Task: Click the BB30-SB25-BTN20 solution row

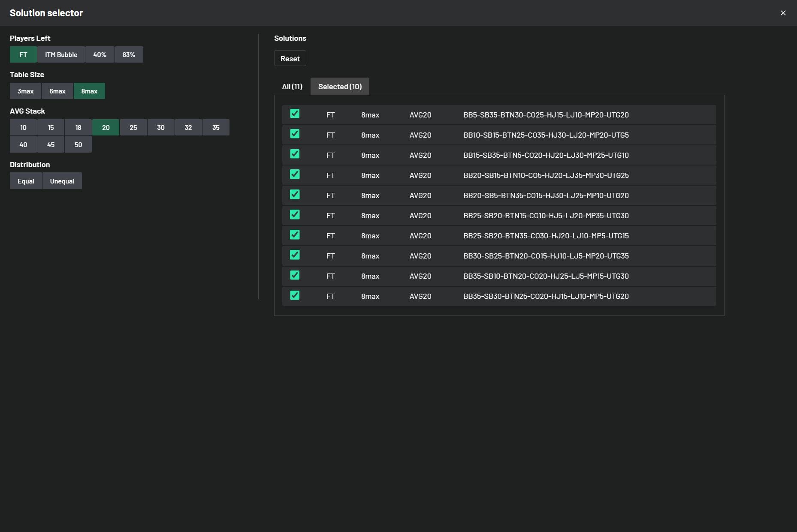Action: pos(546,256)
